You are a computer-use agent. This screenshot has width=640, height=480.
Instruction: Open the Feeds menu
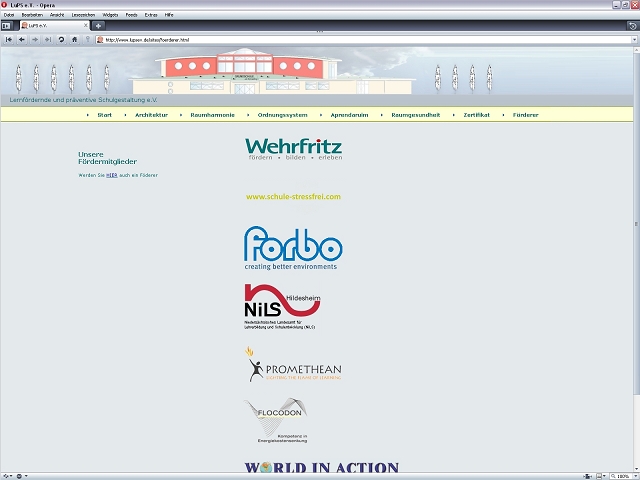click(x=131, y=15)
